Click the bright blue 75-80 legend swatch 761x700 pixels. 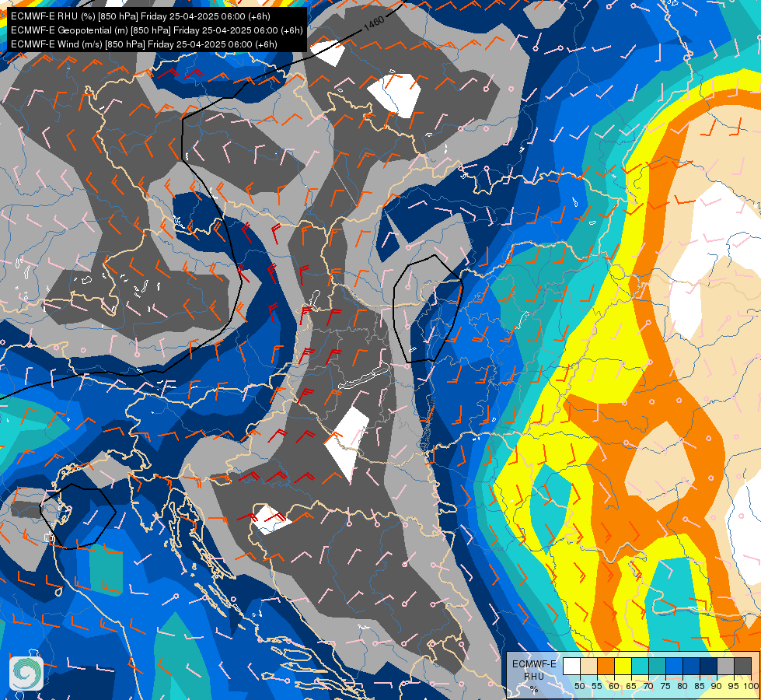(x=674, y=666)
